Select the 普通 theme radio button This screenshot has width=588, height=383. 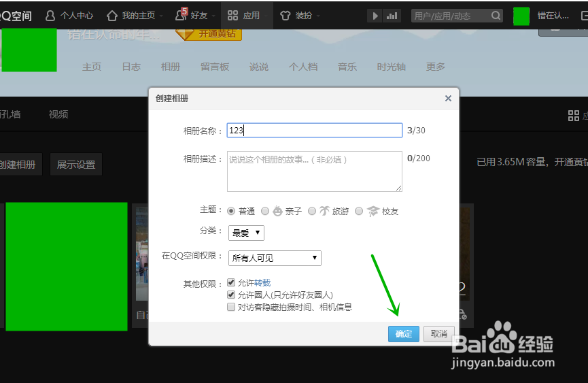231,211
